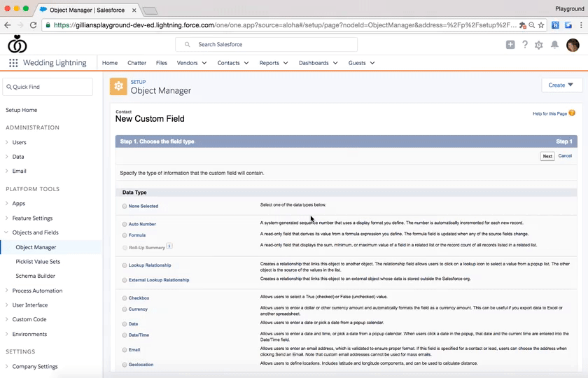Viewport: 588px width, 378px height.
Task: Open the Chrome three-dot menu
Action: (x=581, y=25)
